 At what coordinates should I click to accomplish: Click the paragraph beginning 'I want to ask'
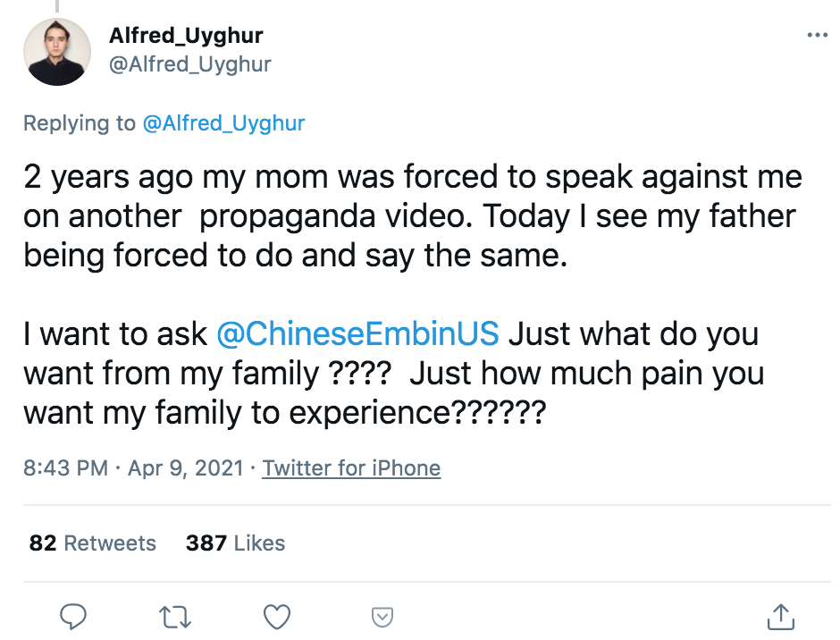pyautogui.click(x=394, y=373)
